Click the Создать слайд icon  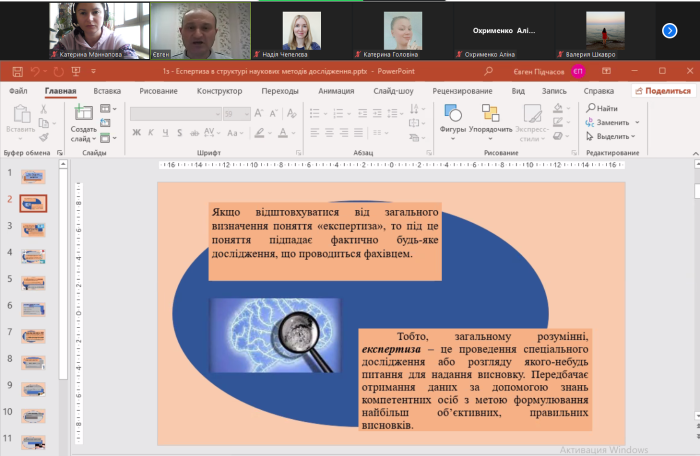83,113
